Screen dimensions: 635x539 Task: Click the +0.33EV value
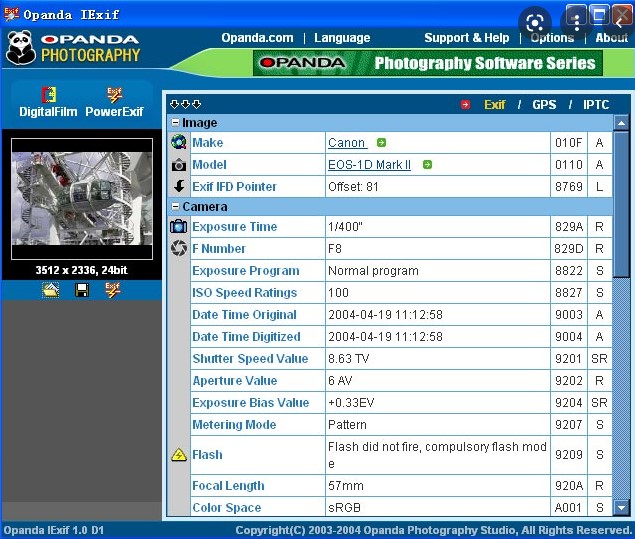point(351,403)
